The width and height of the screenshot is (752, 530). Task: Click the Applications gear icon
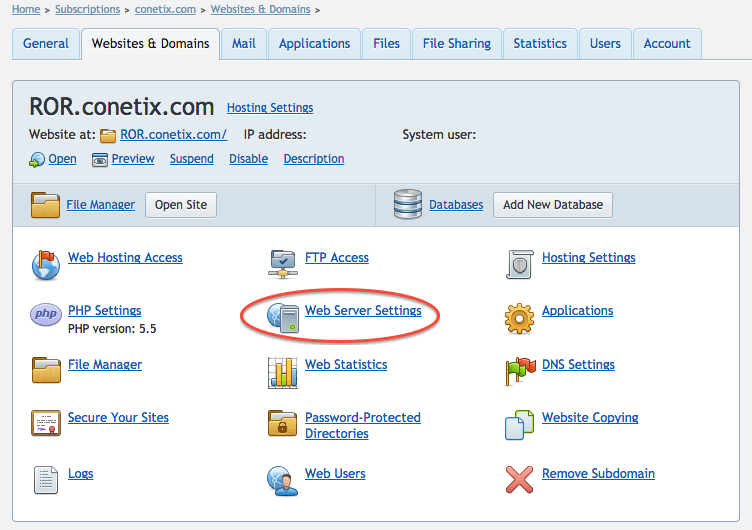(519, 318)
